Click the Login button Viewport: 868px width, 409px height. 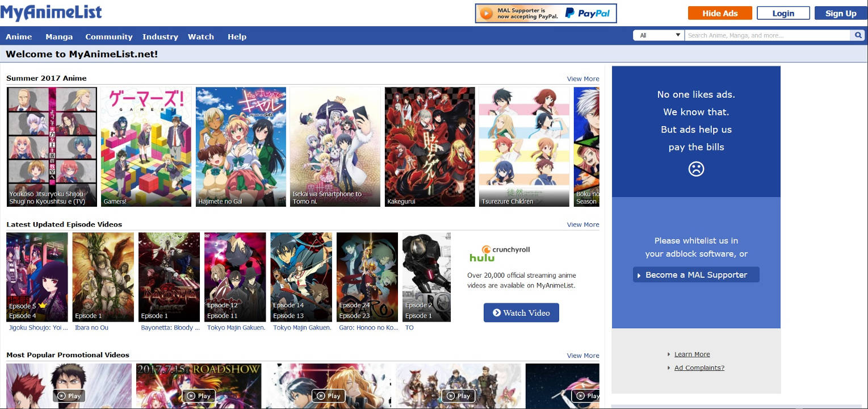pos(783,12)
